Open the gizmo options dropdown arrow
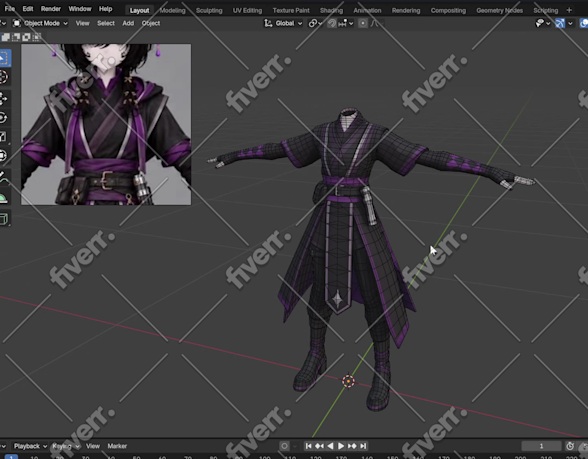Viewport: 588px width, 459px height. [x=570, y=23]
